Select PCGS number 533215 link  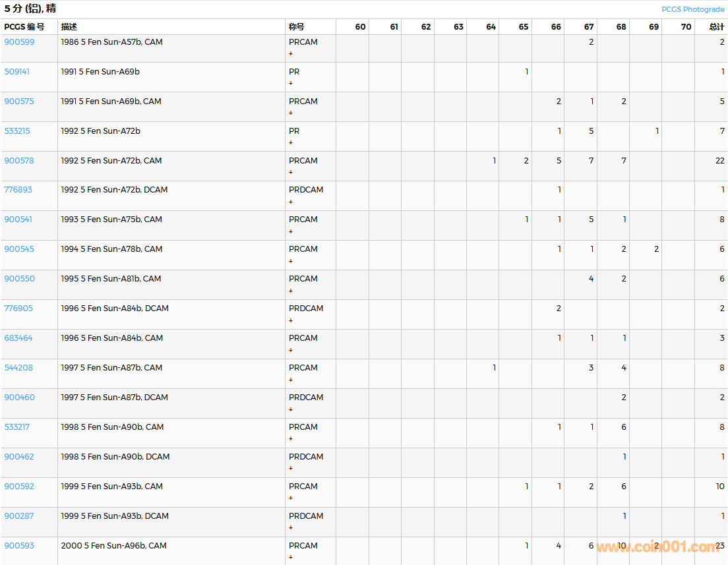(x=17, y=131)
